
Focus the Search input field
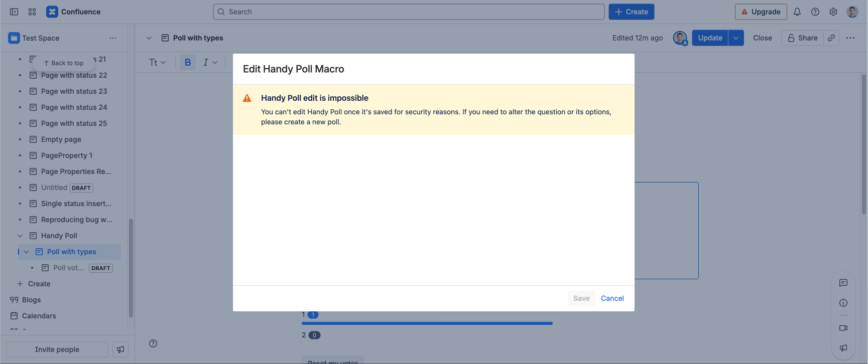pyautogui.click(x=409, y=12)
